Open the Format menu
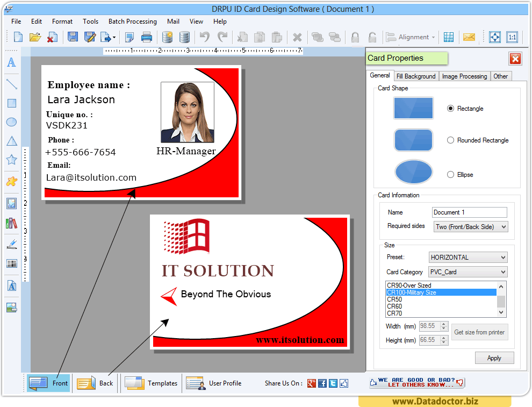 [62, 22]
